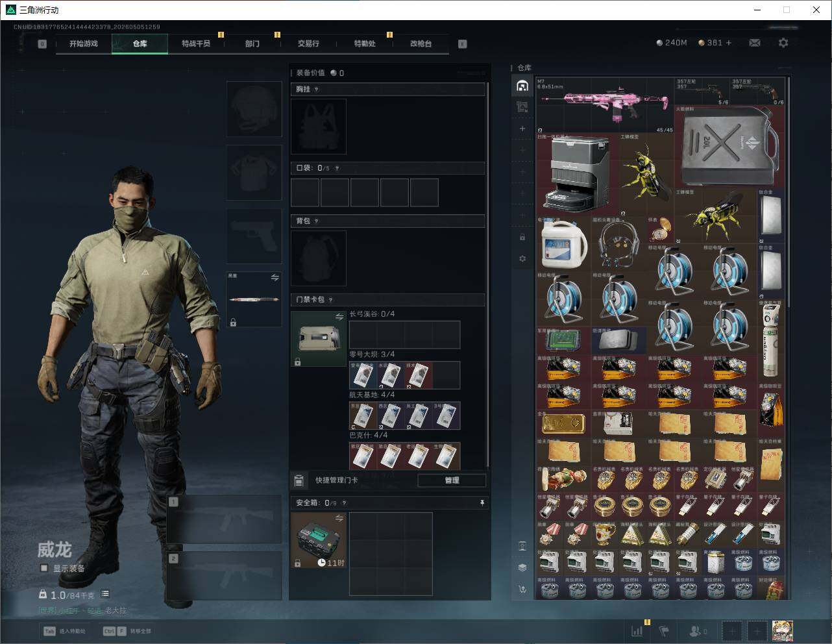The image size is (832, 644).
Task: Open the mail envelope icon
Action: [x=755, y=43]
